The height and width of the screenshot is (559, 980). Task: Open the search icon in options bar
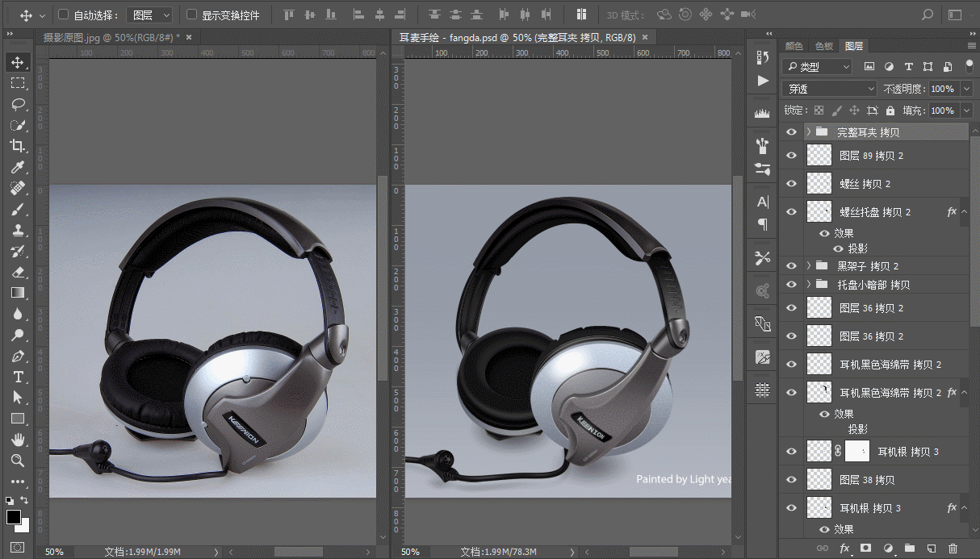(x=928, y=15)
